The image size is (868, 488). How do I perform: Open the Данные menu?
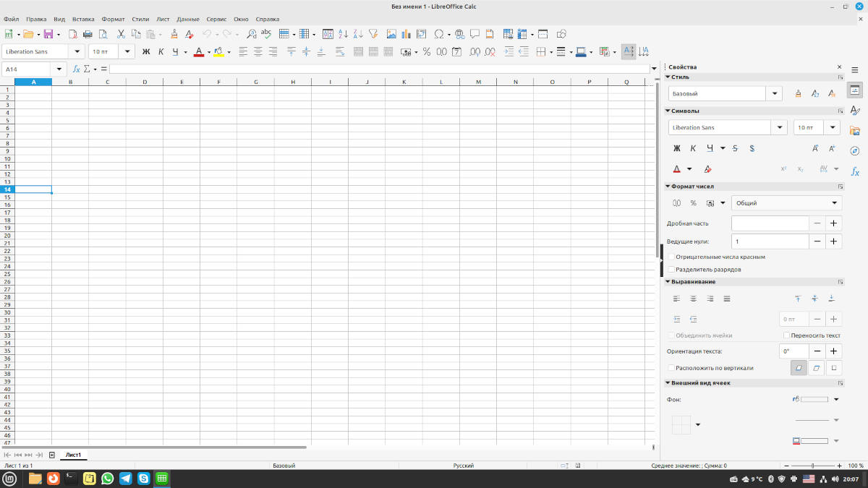pos(188,19)
